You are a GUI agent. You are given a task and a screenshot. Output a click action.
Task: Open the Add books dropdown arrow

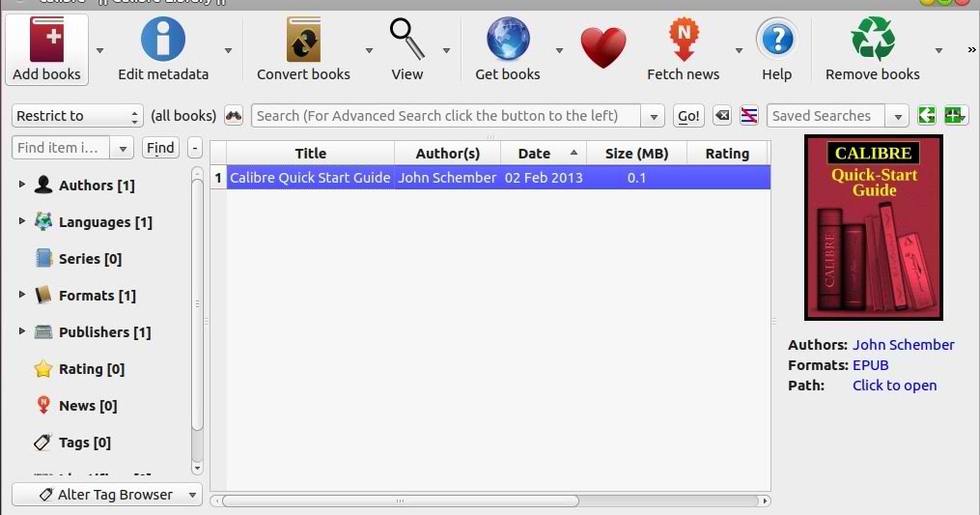coord(99,50)
